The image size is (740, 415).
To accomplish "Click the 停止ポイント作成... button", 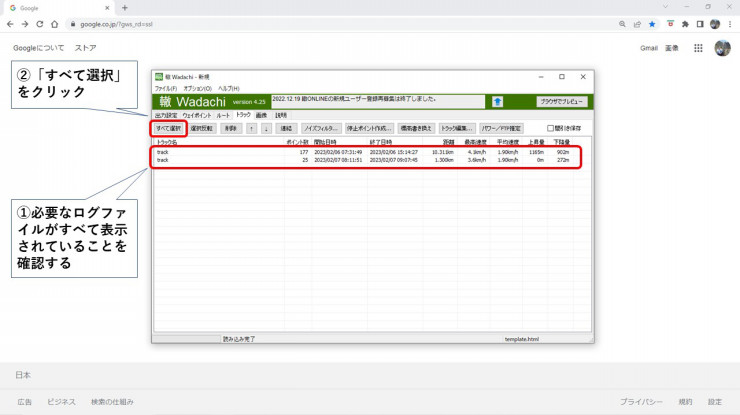I will (x=369, y=128).
